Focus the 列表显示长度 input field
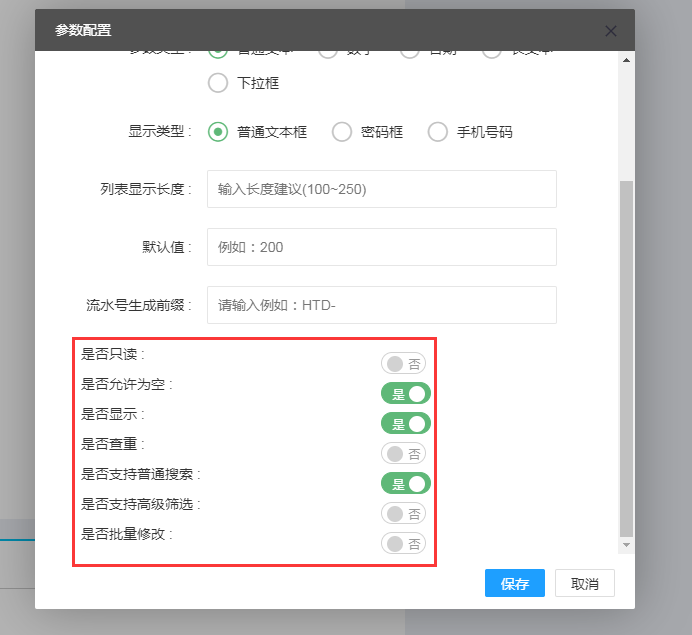 click(x=382, y=189)
